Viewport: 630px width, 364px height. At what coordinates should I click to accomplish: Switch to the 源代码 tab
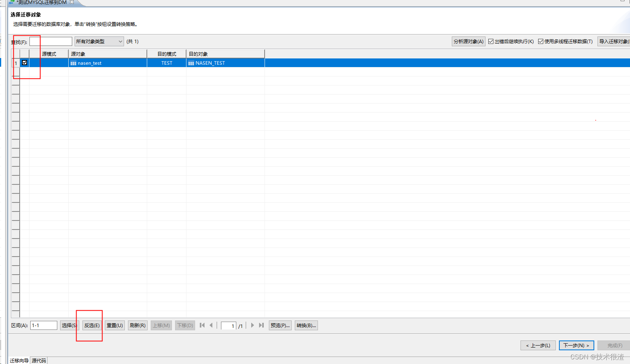tap(39, 360)
